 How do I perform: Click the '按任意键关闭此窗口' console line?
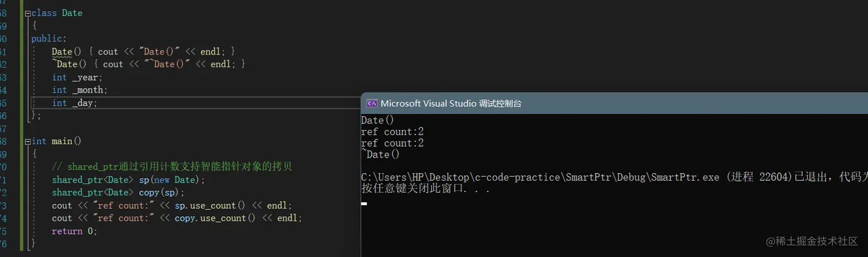(425, 189)
